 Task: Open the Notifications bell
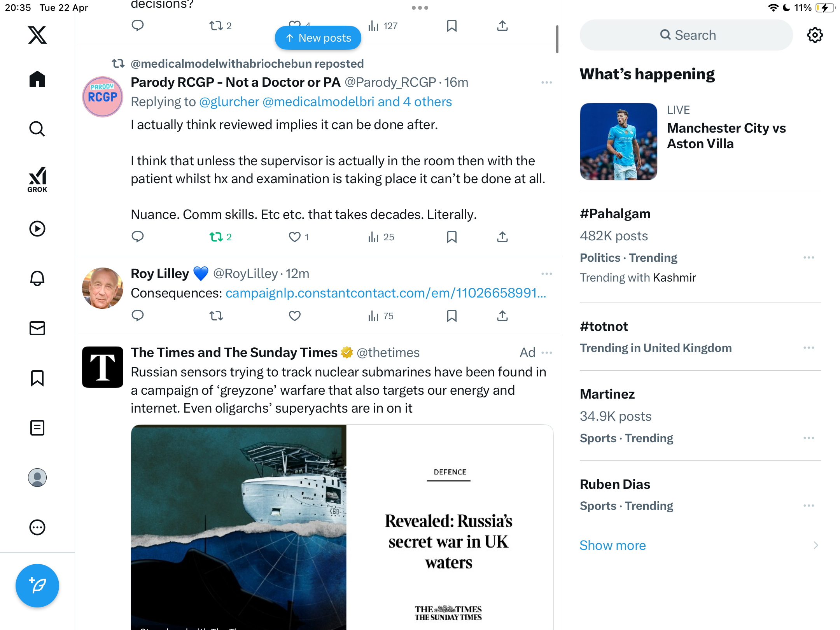pyautogui.click(x=37, y=278)
